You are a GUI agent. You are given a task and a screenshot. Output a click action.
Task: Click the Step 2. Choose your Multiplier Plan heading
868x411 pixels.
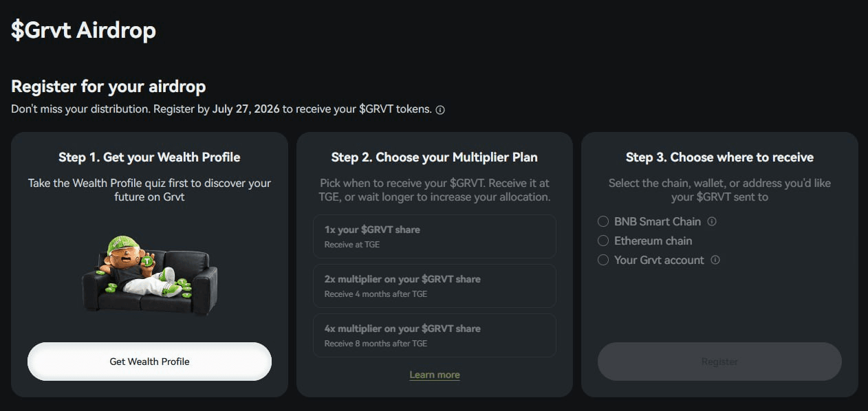[x=435, y=157]
